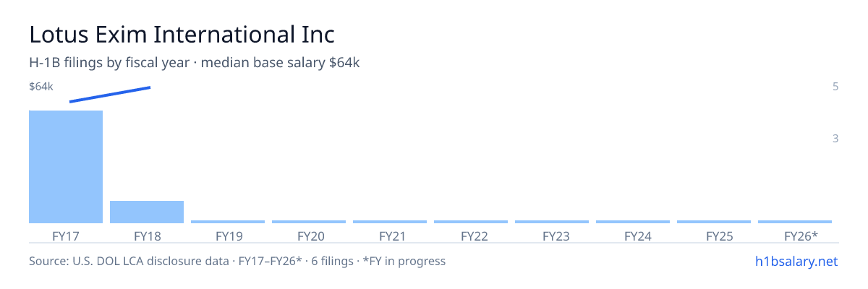Click the FY18 filings bar
868x289 pixels.
click(x=147, y=212)
